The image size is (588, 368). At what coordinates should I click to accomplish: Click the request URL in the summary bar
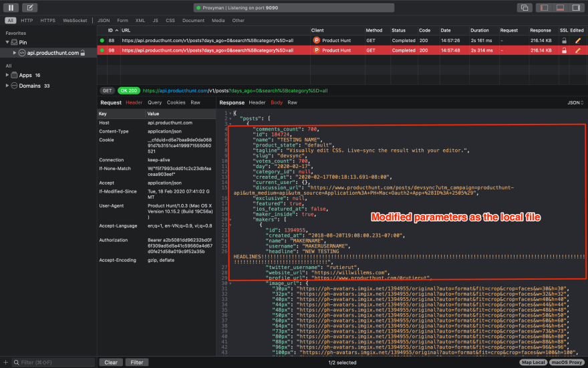click(235, 90)
